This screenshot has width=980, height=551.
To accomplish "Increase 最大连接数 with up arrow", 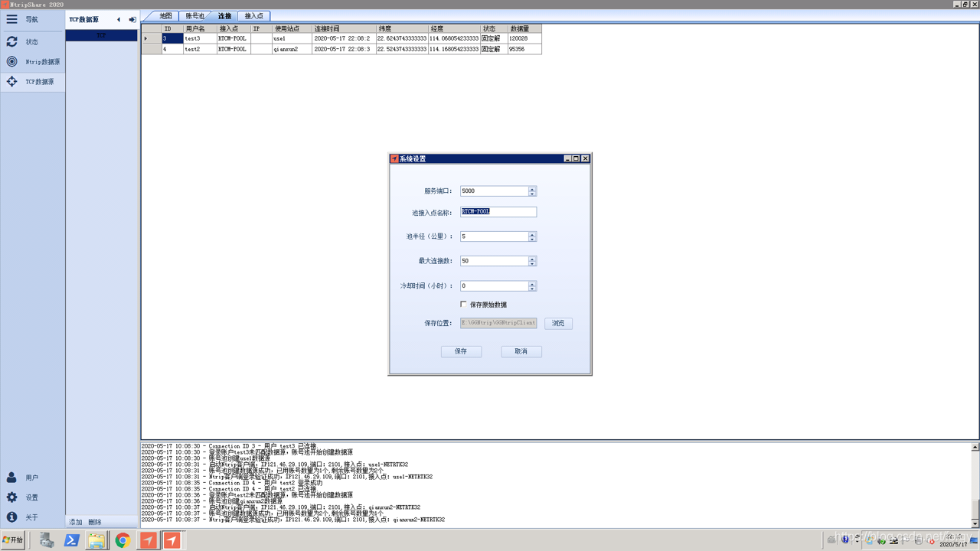I will point(532,259).
